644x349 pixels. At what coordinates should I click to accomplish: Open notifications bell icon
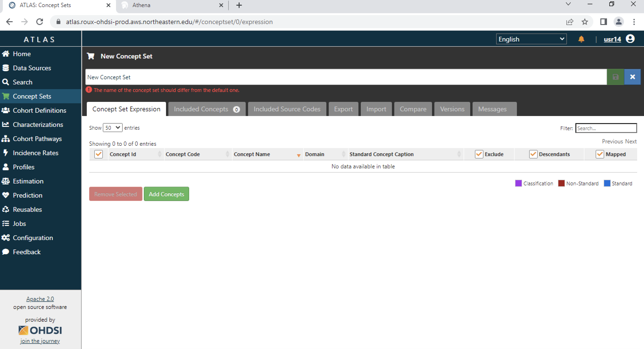[581, 39]
